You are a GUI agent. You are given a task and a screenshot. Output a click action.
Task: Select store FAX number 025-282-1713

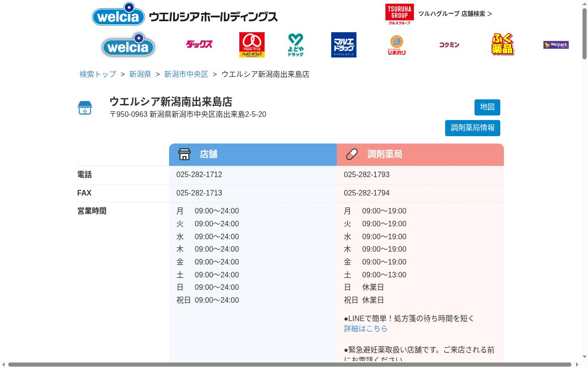coord(199,193)
